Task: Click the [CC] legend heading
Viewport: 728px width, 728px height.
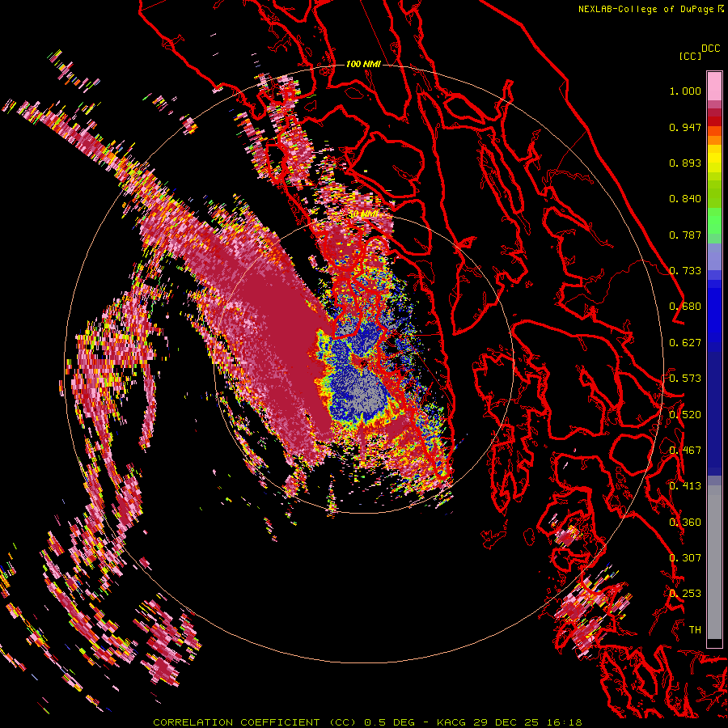Action: coord(690,56)
